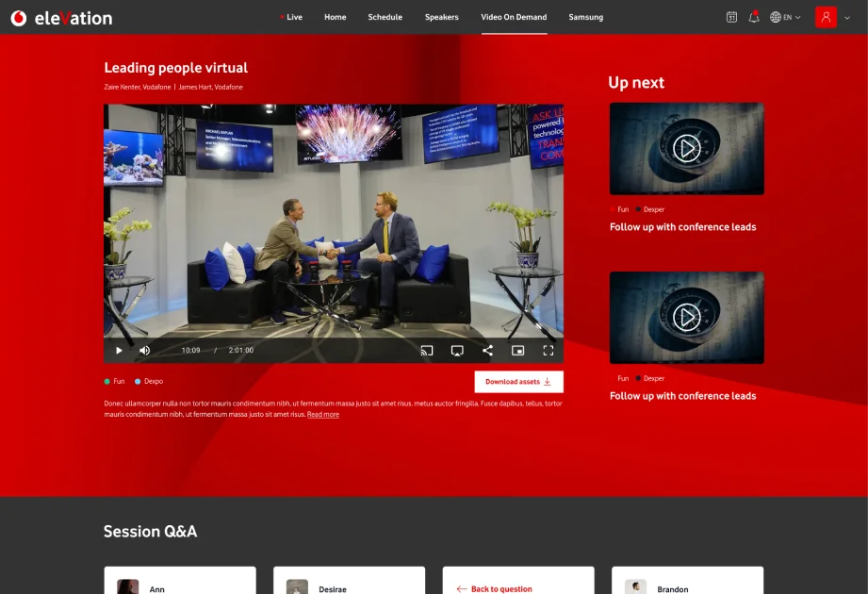The width and height of the screenshot is (868, 594).
Task: Enable picture-in-picture mode
Action: coord(517,351)
